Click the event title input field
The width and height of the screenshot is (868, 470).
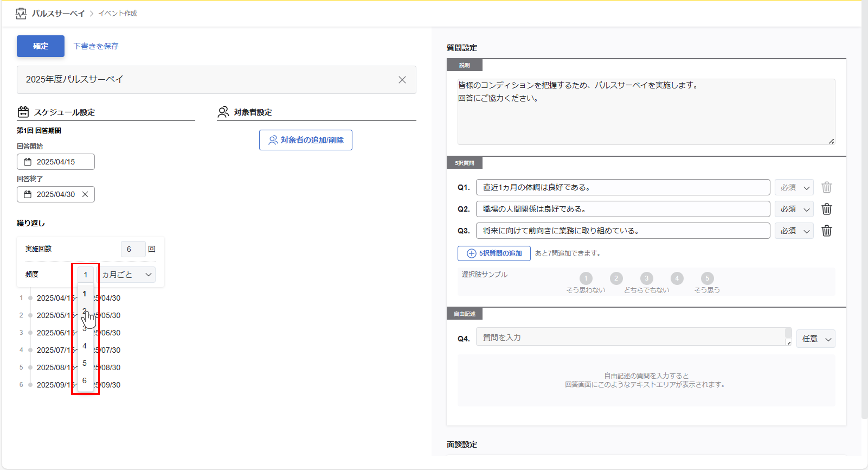click(216, 80)
